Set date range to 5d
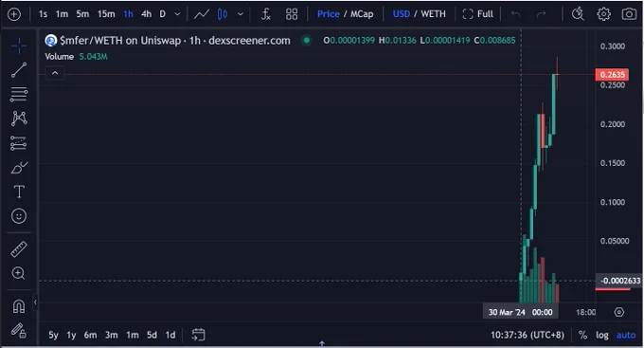This screenshot has width=644, height=348. tap(152, 336)
